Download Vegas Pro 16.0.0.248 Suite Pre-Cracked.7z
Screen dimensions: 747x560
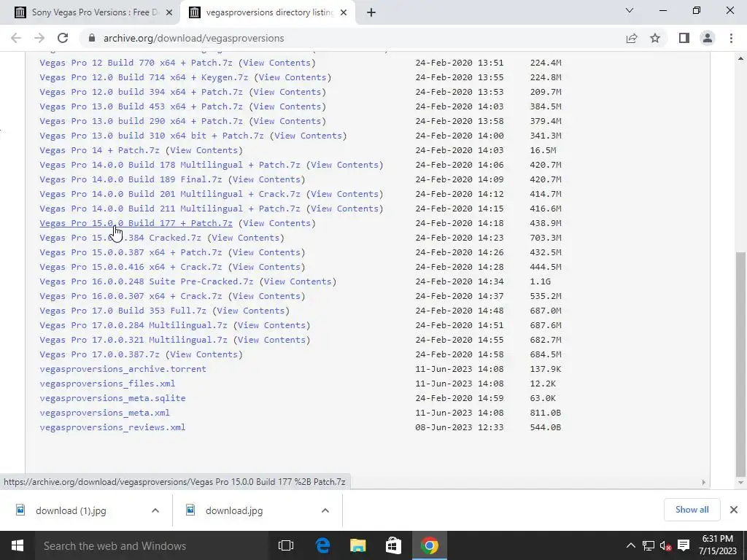146,281
